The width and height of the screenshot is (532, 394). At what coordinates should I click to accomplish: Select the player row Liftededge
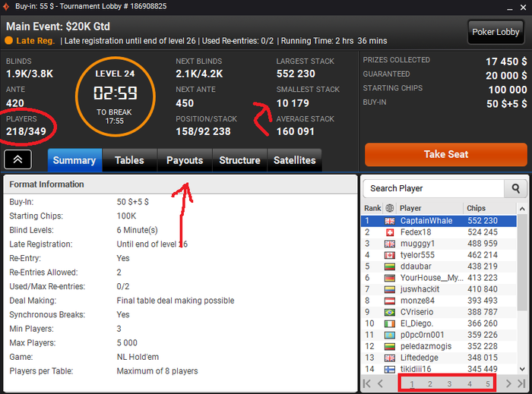click(x=439, y=358)
